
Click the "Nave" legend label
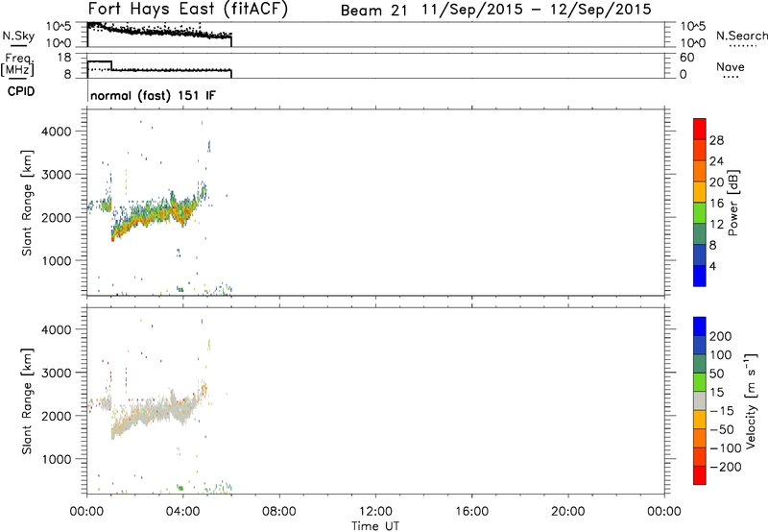(731, 67)
